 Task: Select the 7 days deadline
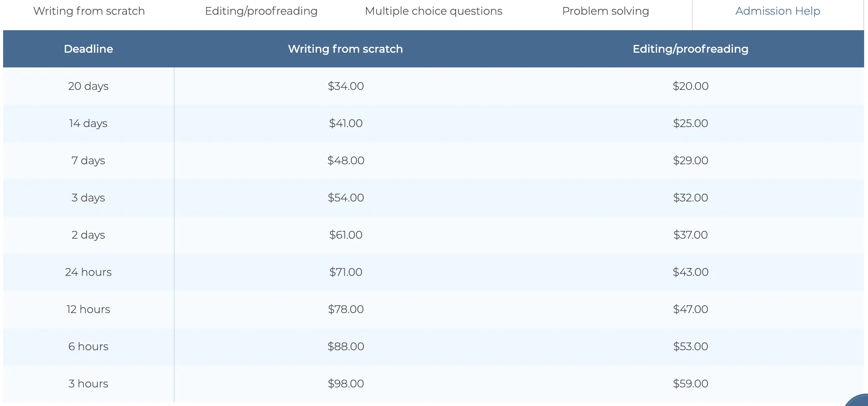tap(88, 160)
